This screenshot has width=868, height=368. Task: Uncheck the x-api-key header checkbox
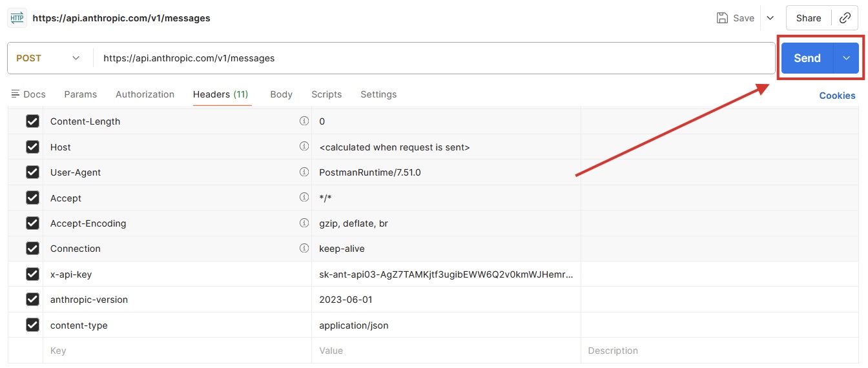pyautogui.click(x=32, y=274)
